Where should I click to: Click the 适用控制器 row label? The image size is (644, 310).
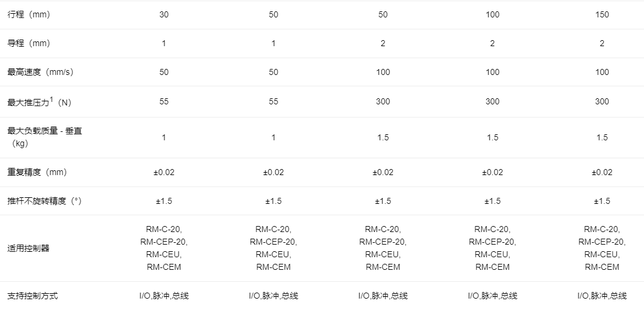[x=28, y=248]
